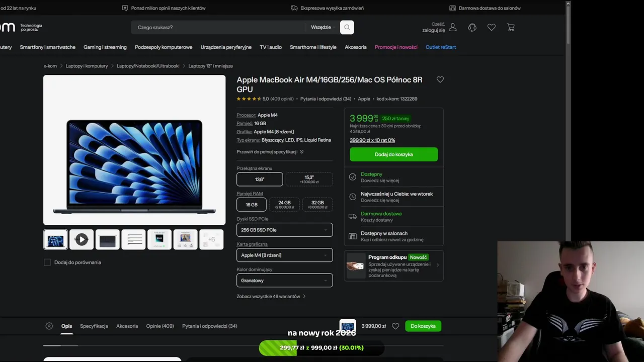The image size is (644, 362).
Task: Select the 15,3" screen size option
Action: tap(309, 179)
